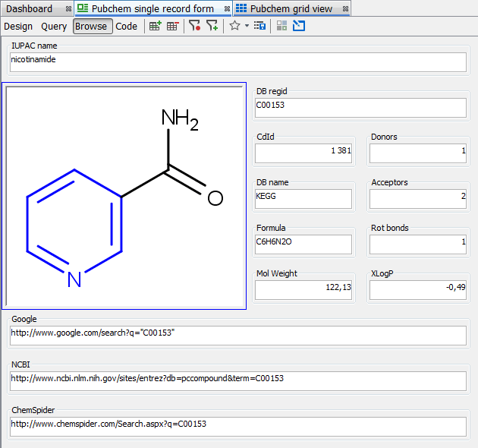Click the Google search URL field

238,336
